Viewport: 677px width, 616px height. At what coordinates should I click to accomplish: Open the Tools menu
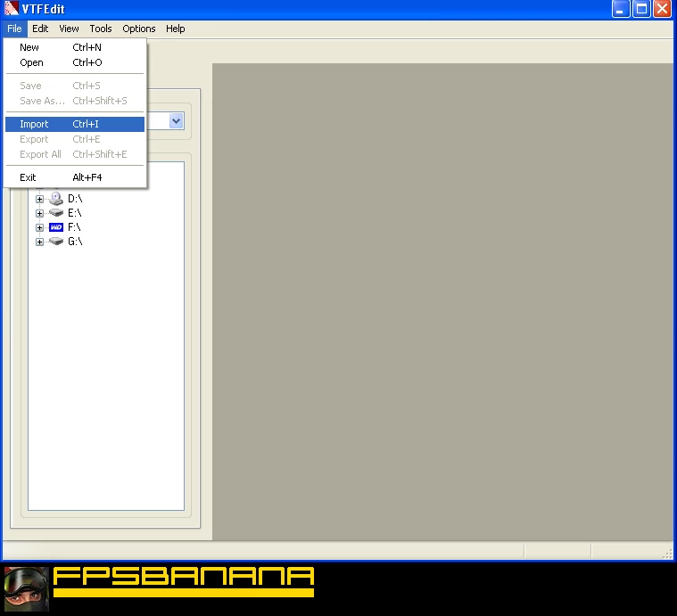tap(101, 29)
